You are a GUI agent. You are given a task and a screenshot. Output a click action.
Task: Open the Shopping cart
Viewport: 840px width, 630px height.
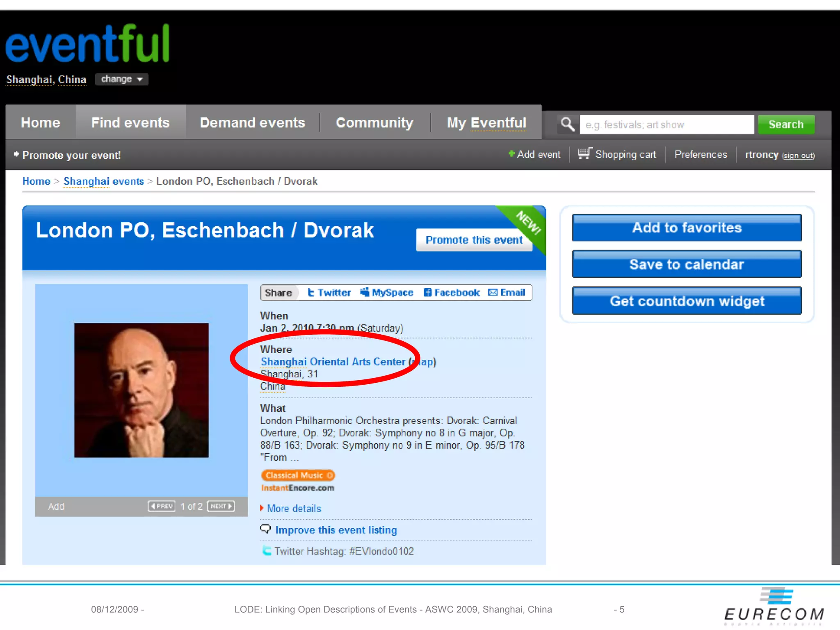(617, 155)
